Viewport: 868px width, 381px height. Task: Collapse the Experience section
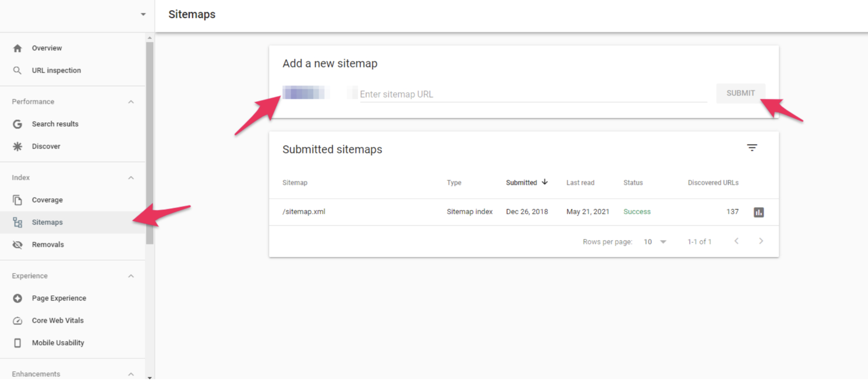coord(131,276)
